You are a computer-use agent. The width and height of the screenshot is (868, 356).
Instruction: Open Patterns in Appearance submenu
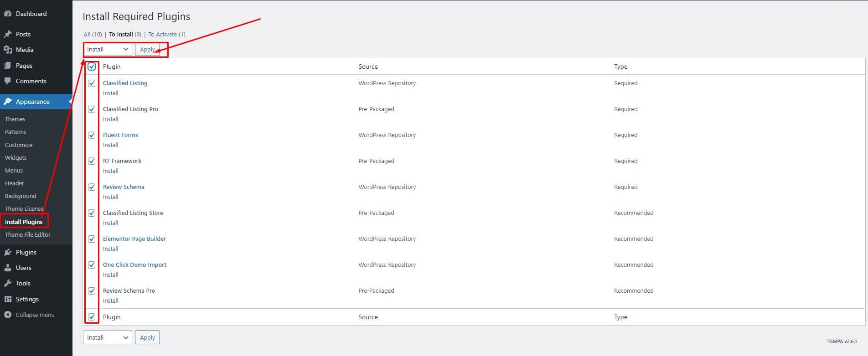pyautogui.click(x=15, y=132)
